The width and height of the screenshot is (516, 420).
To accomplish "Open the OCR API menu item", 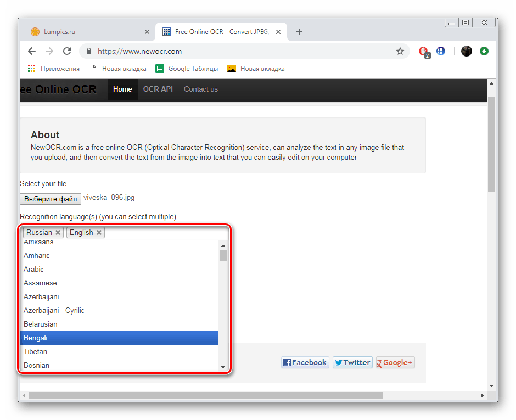I will pyautogui.click(x=158, y=89).
